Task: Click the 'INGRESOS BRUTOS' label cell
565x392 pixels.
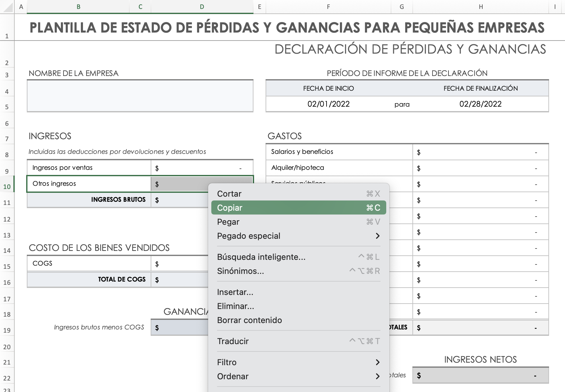Action: coord(89,200)
